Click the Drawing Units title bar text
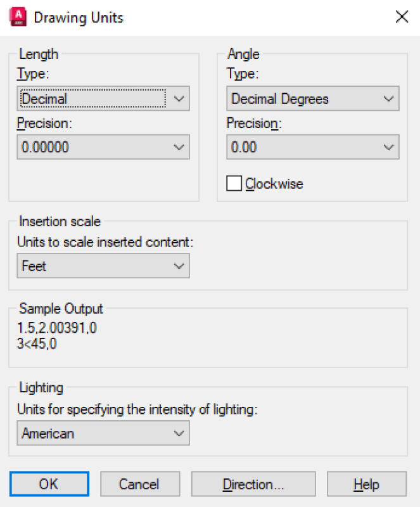Image resolution: width=420 pixels, height=507 pixels. coord(79,17)
